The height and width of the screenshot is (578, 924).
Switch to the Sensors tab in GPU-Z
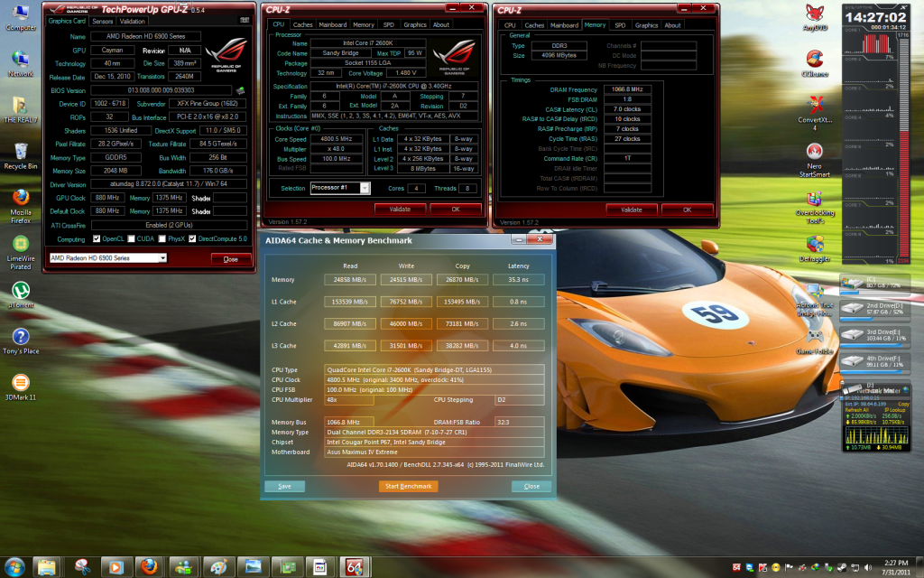103,22
